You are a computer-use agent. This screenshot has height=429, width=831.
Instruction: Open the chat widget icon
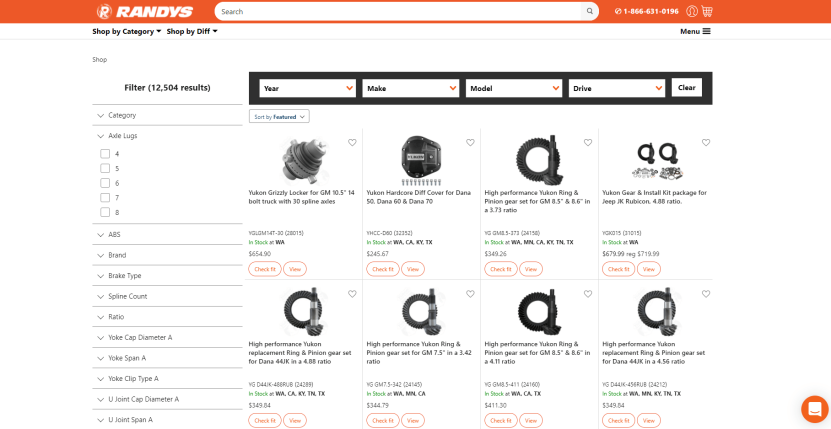pyautogui.click(x=815, y=409)
